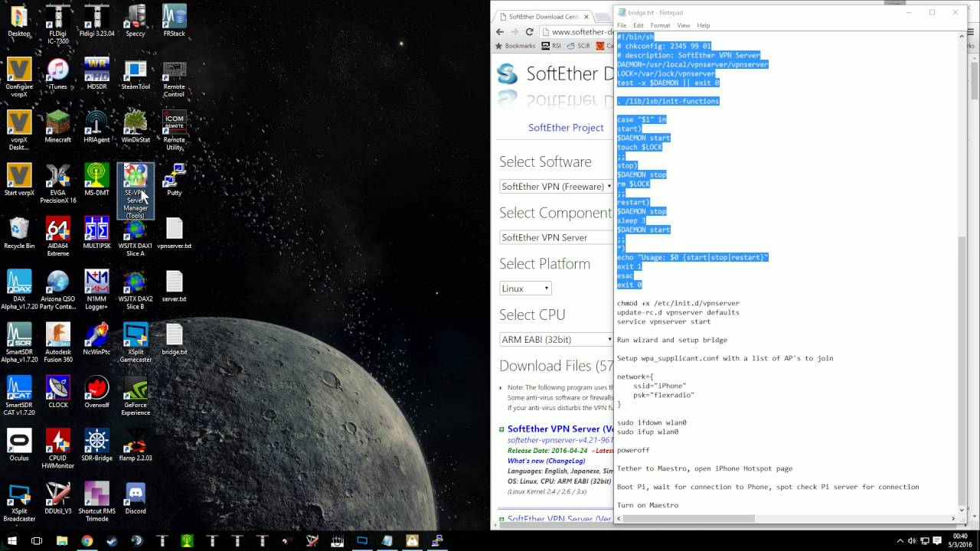Expand the SoftEther VPN Server component dropdown
Viewport: 980px width, 551px height.
tap(557, 237)
